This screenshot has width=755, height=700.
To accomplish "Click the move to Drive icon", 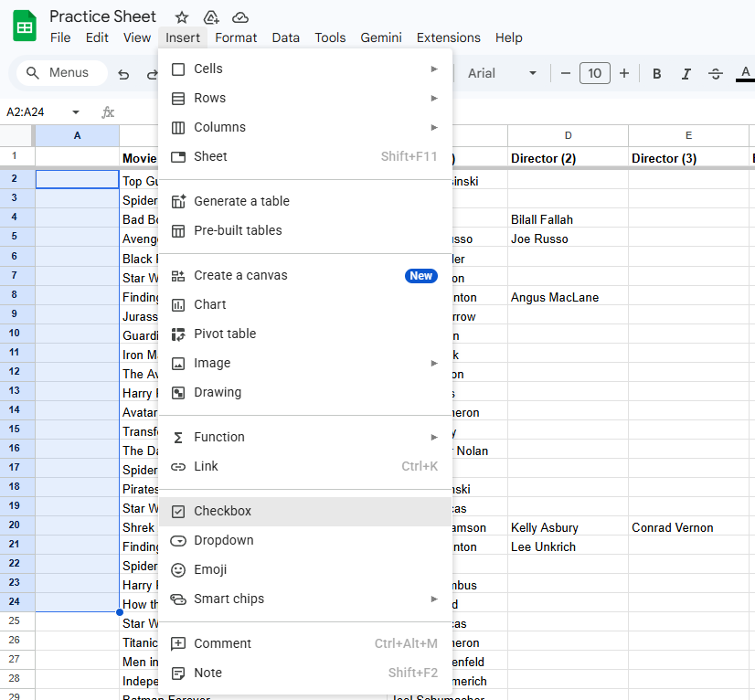I will [x=211, y=17].
